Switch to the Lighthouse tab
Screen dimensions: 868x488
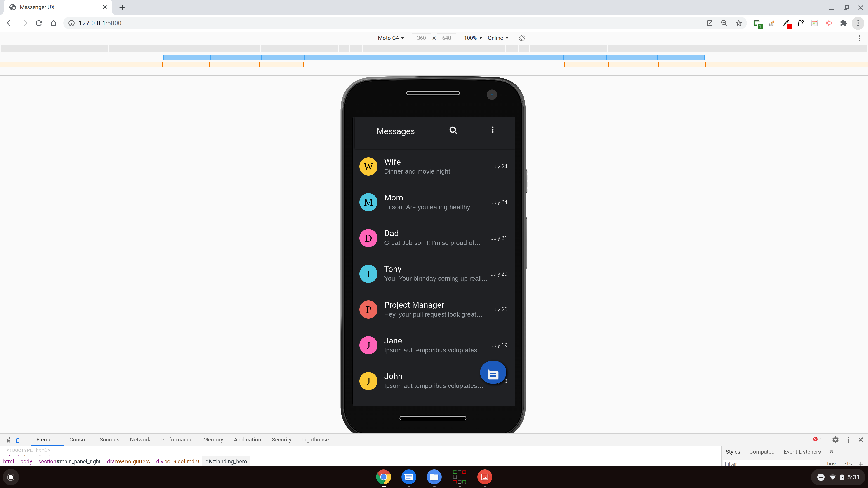tap(315, 439)
